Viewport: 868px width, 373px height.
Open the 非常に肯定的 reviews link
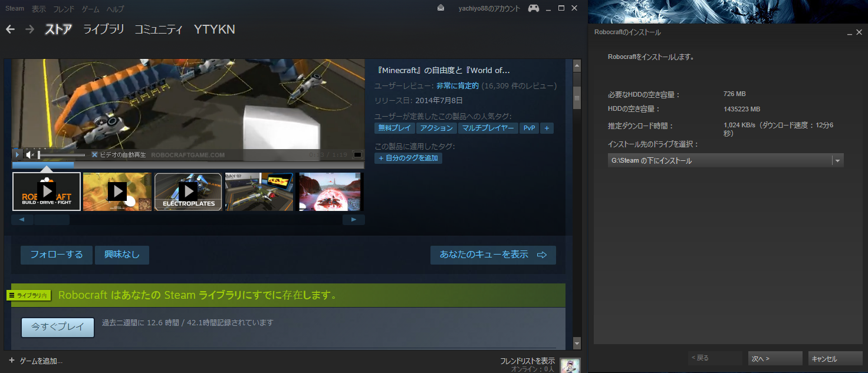pyautogui.click(x=458, y=86)
